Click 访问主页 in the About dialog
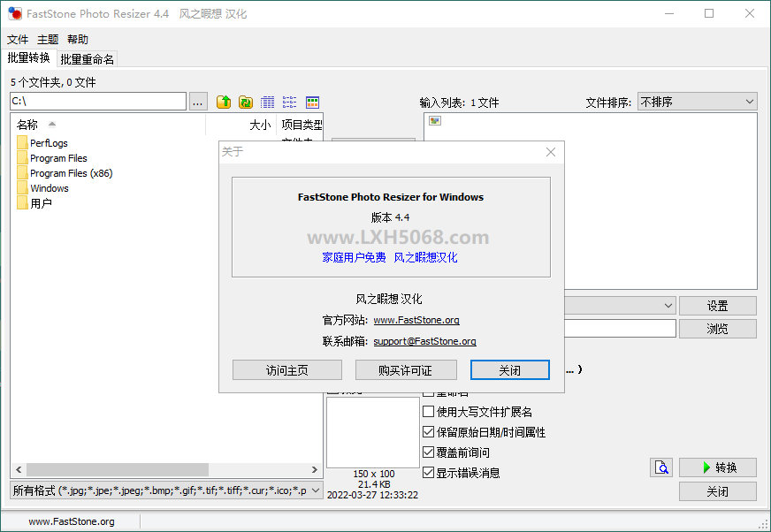The width and height of the screenshot is (771, 532). click(287, 370)
